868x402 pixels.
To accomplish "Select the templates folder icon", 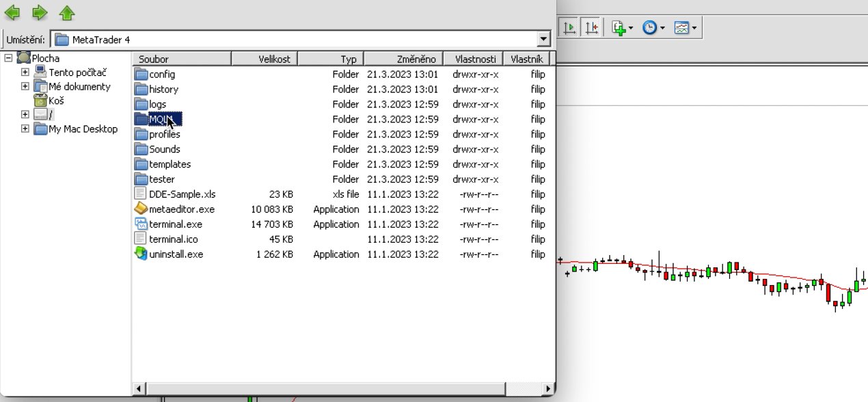I will (141, 164).
